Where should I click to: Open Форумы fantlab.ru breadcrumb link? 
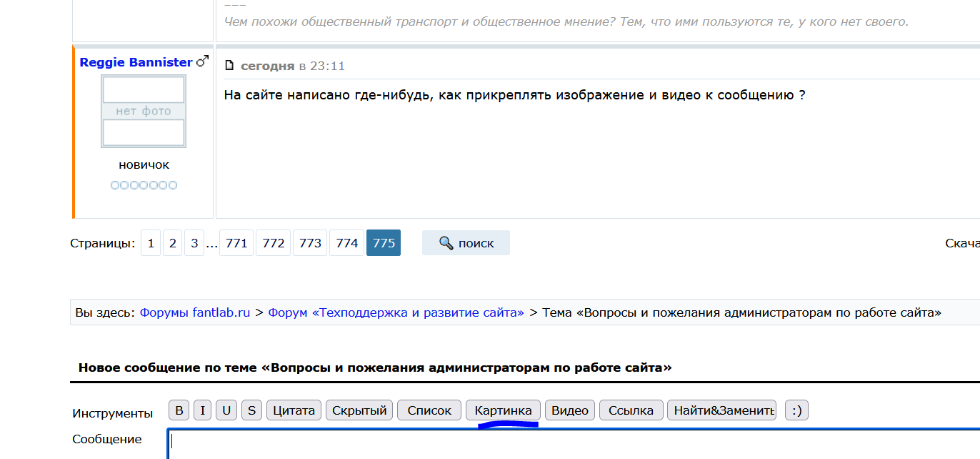(195, 312)
